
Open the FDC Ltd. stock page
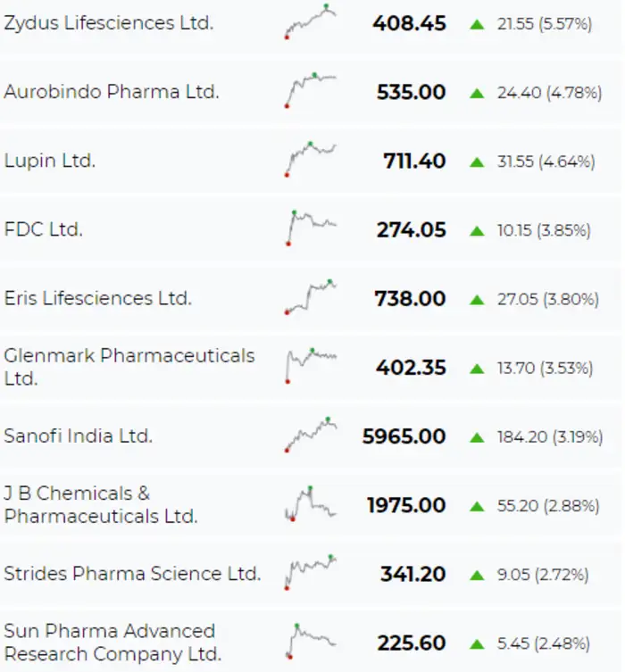pos(43,229)
